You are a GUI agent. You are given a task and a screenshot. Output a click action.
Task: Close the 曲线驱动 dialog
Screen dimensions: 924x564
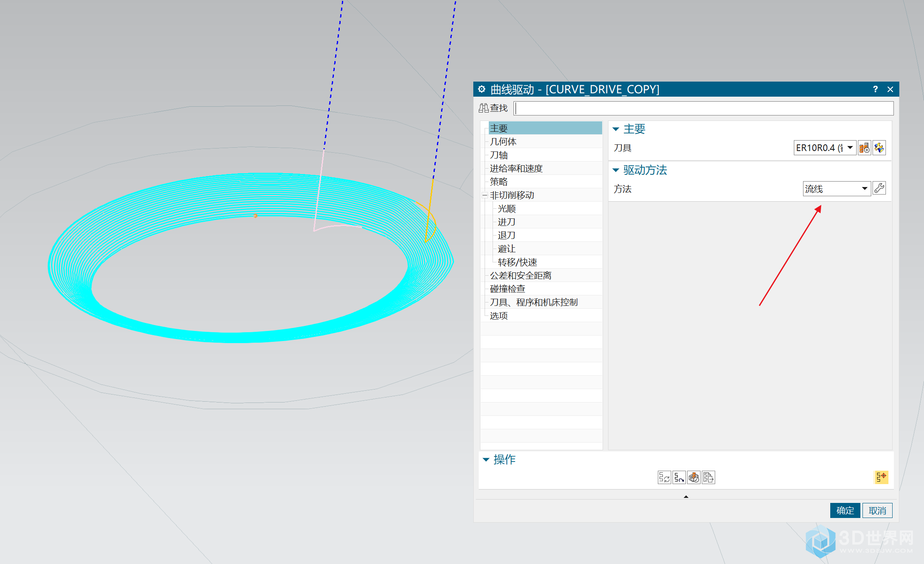(890, 89)
